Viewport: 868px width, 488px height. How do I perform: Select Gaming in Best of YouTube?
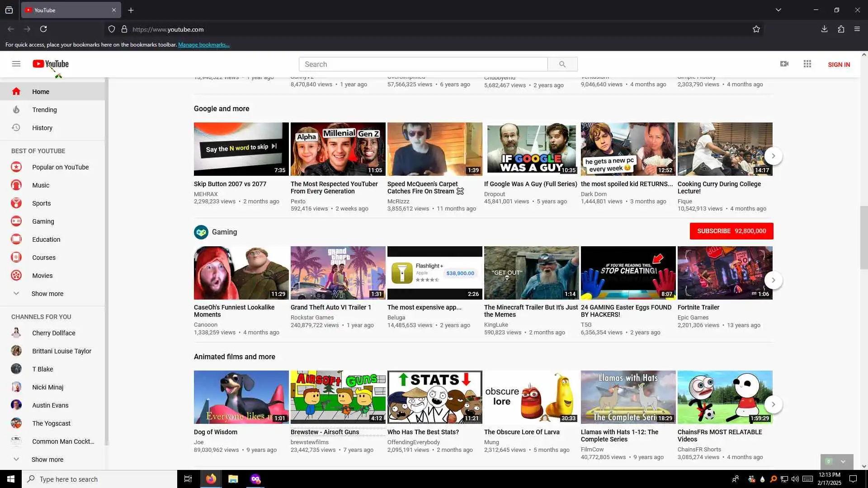43,221
